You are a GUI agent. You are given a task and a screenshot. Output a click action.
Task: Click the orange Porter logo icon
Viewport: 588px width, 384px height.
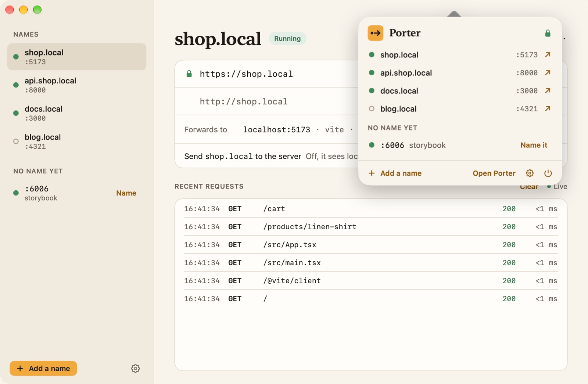(x=375, y=33)
